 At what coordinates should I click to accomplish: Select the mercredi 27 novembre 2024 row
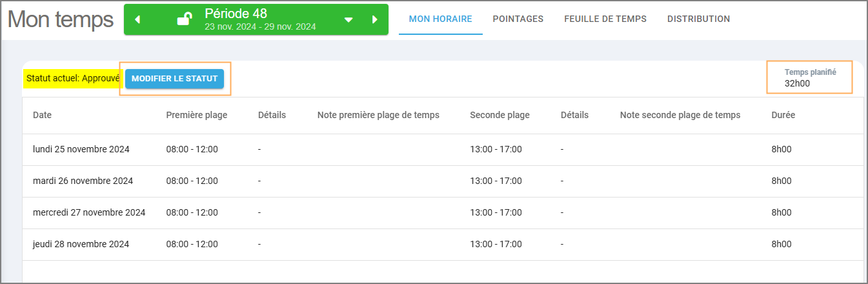89,212
